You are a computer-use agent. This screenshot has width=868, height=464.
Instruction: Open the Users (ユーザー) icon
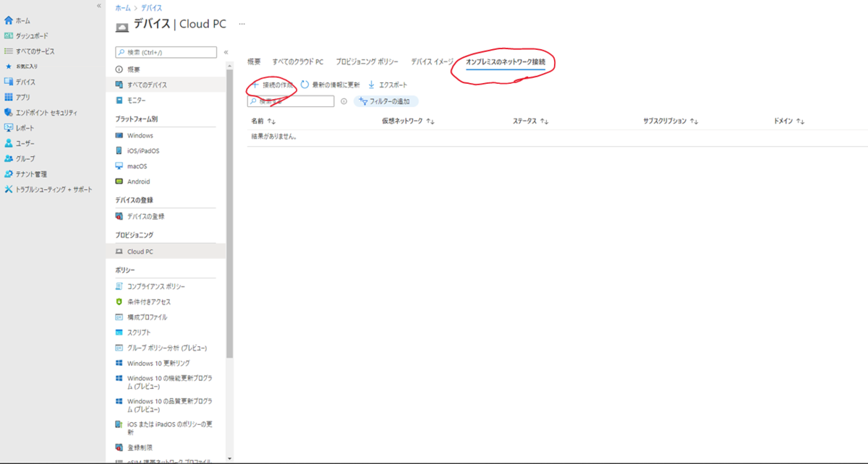[9, 143]
